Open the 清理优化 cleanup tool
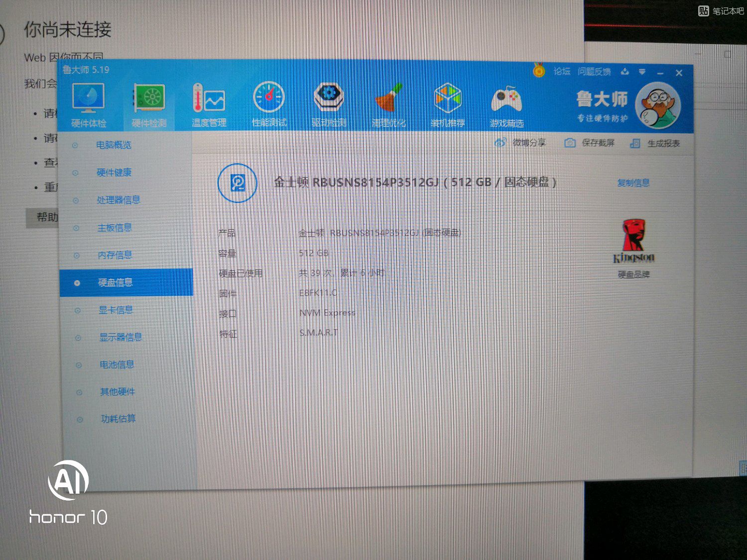Screen dimensions: 747x560 pyautogui.click(x=388, y=106)
